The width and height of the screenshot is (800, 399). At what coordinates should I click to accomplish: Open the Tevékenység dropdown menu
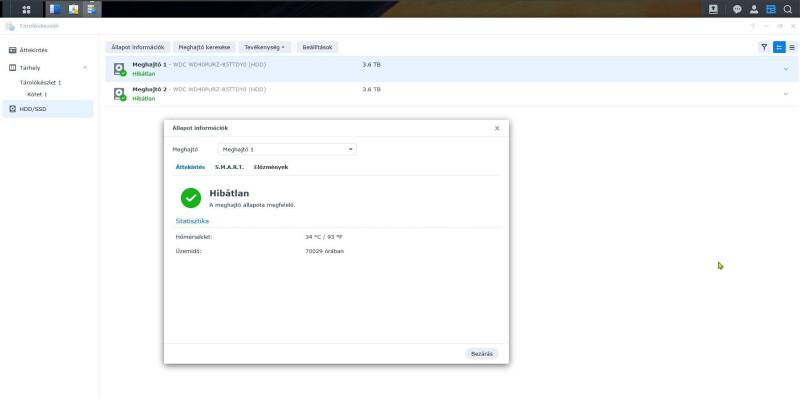pos(265,47)
